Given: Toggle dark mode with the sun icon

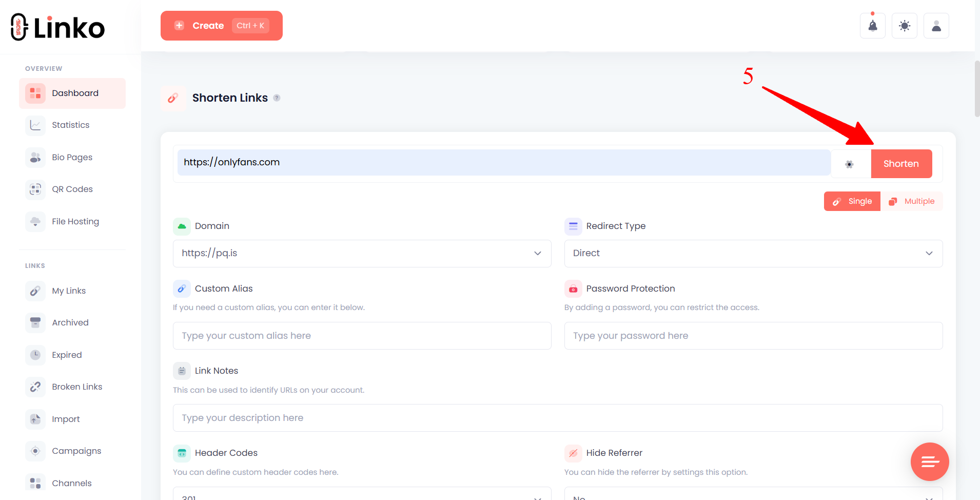Looking at the screenshot, I should [904, 25].
